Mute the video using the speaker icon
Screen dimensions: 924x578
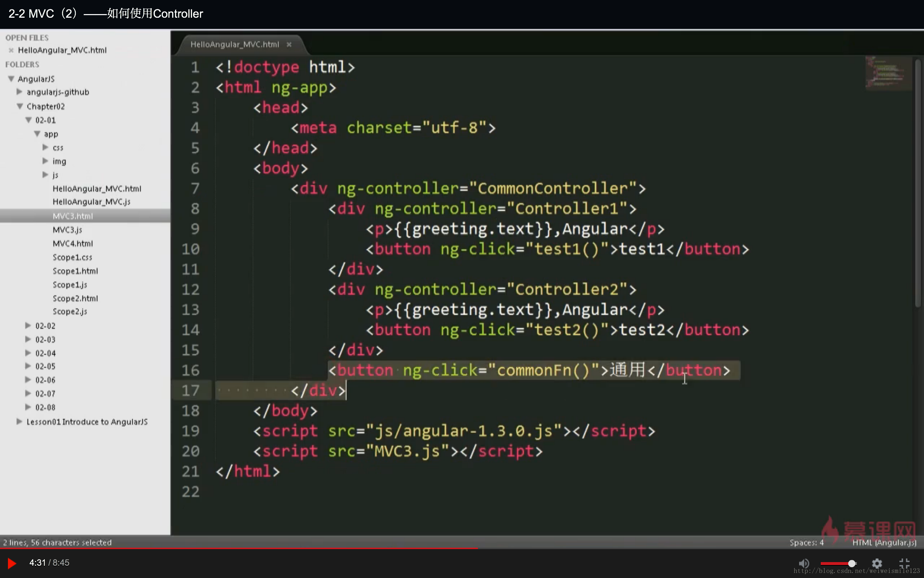pos(804,563)
